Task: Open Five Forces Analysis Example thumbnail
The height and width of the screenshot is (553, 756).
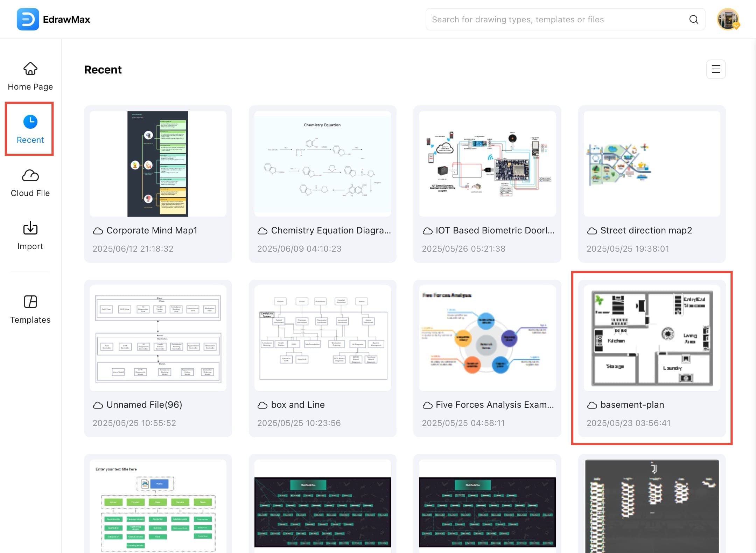Action: (x=487, y=338)
